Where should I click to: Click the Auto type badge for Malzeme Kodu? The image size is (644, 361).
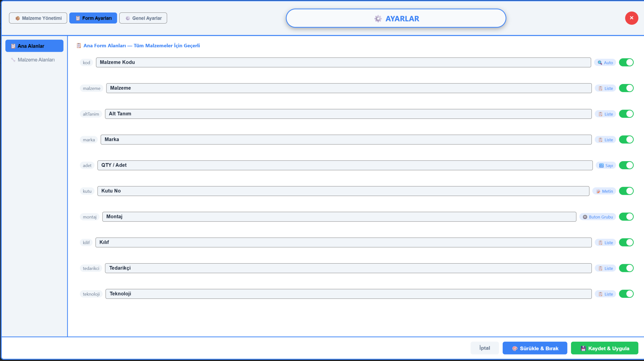click(605, 63)
